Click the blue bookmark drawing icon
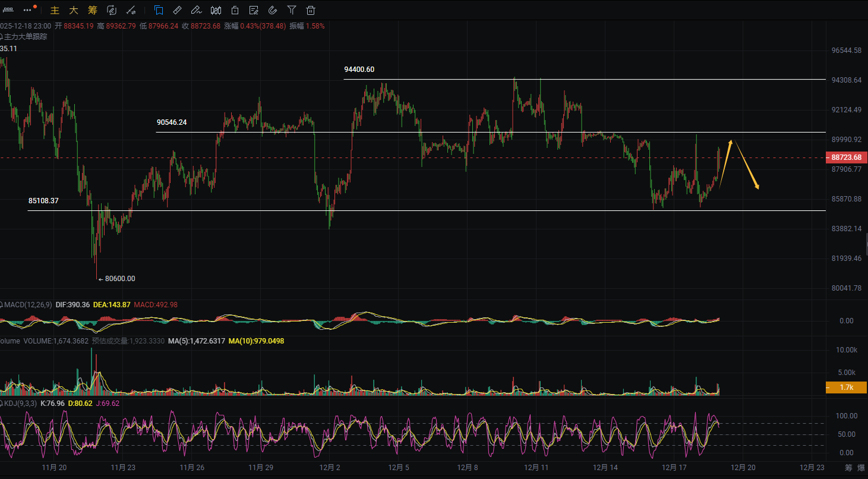This screenshot has height=479, width=868. click(159, 10)
